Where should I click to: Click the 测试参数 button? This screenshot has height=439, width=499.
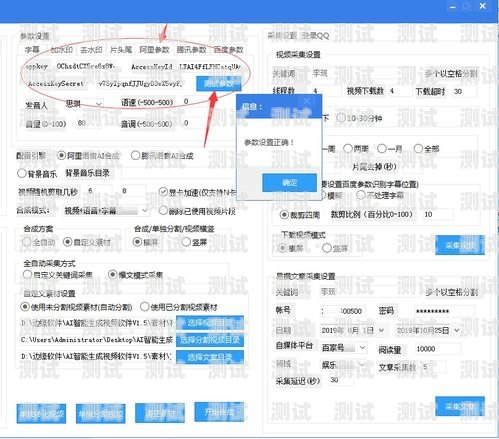tap(219, 84)
